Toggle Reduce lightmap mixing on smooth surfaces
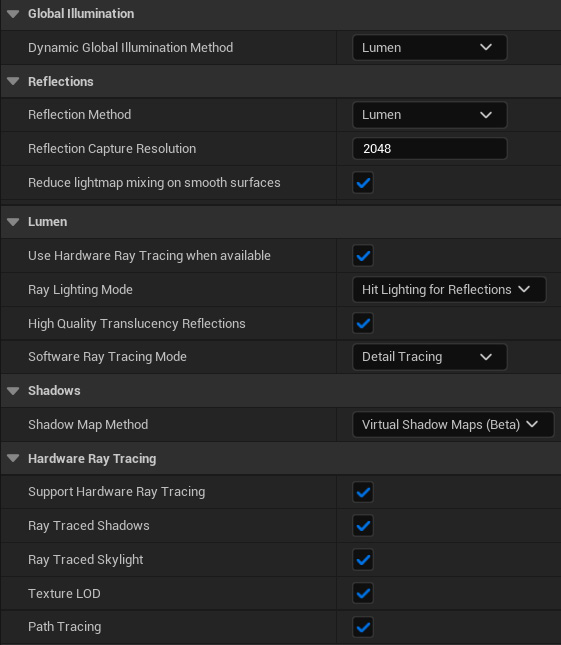Viewport: 561px width, 645px height. point(363,183)
